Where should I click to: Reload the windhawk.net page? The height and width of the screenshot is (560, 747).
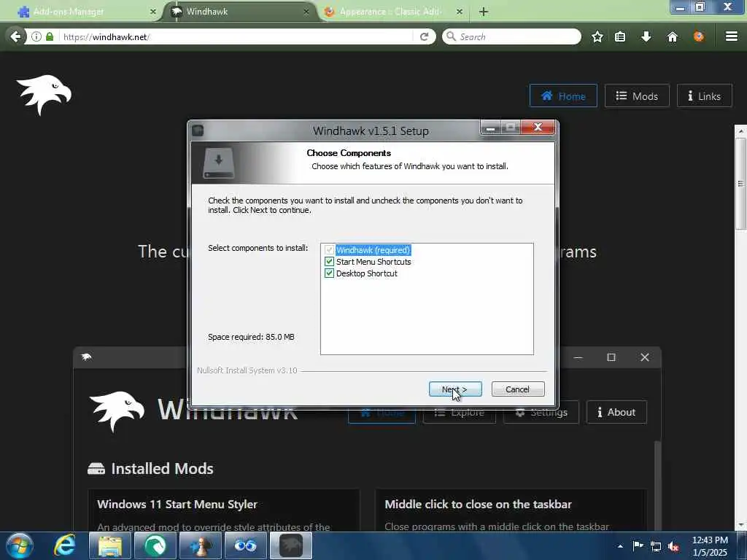[x=424, y=36]
